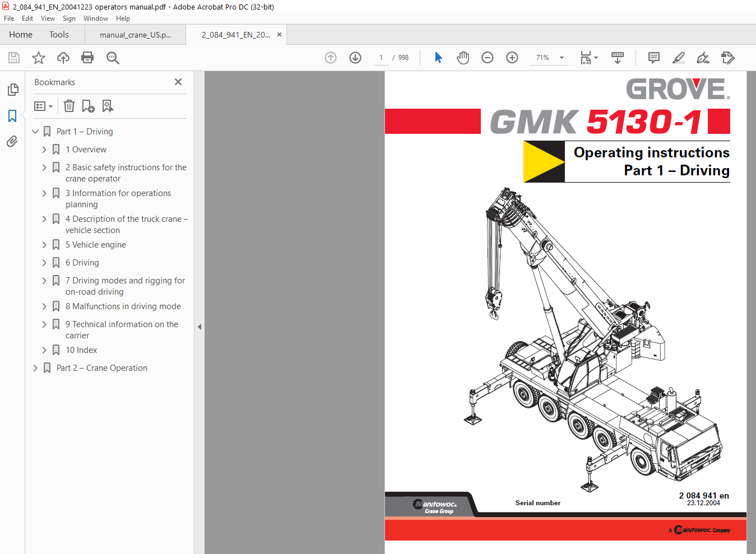Activate the hand pan tool
The height and width of the screenshot is (554, 756).
[x=463, y=58]
